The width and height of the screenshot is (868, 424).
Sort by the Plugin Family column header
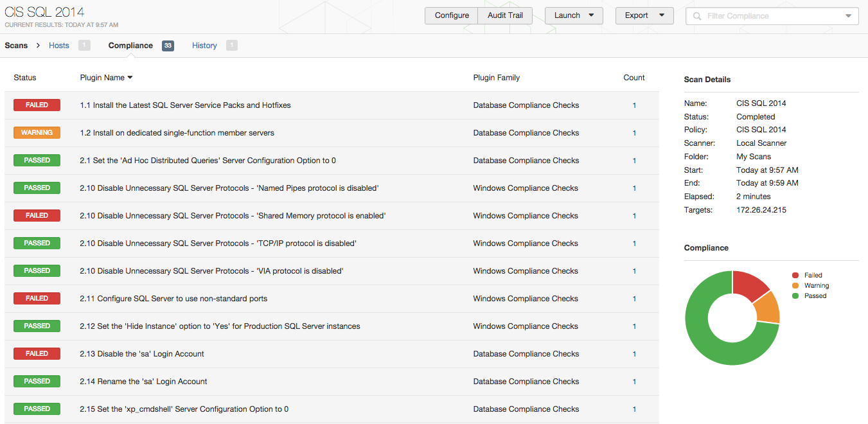(497, 78)
